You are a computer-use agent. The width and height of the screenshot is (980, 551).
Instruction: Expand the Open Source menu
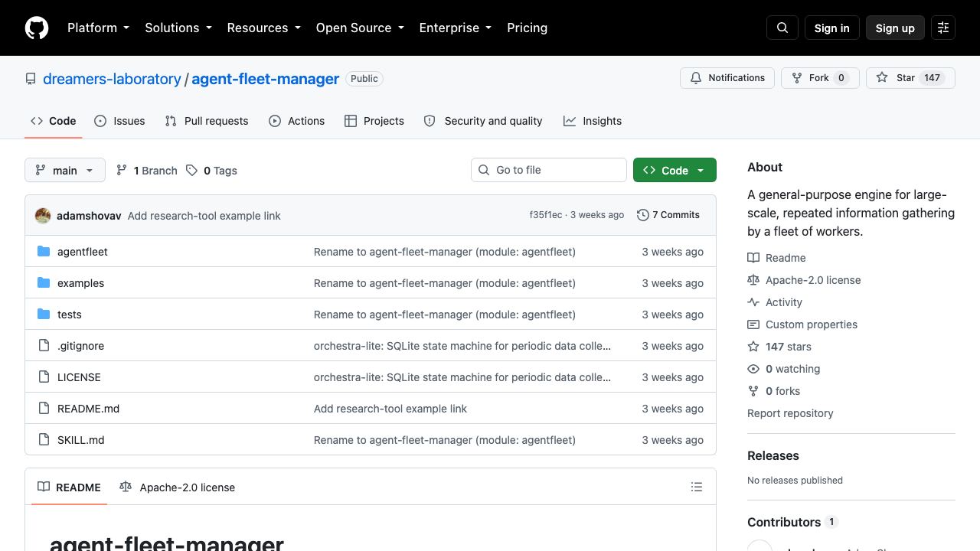coord(360,28)
